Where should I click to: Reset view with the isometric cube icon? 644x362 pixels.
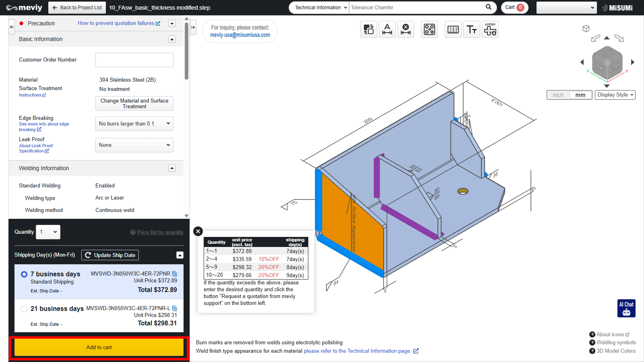pos(586,29)
